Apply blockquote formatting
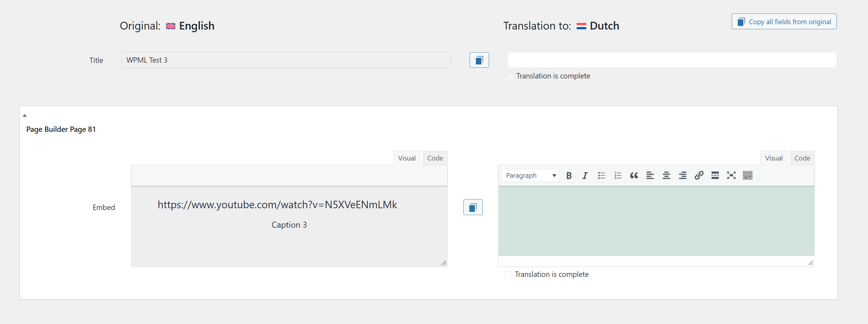The width and height of the screenshot is (868, 324). click(634, 175)
